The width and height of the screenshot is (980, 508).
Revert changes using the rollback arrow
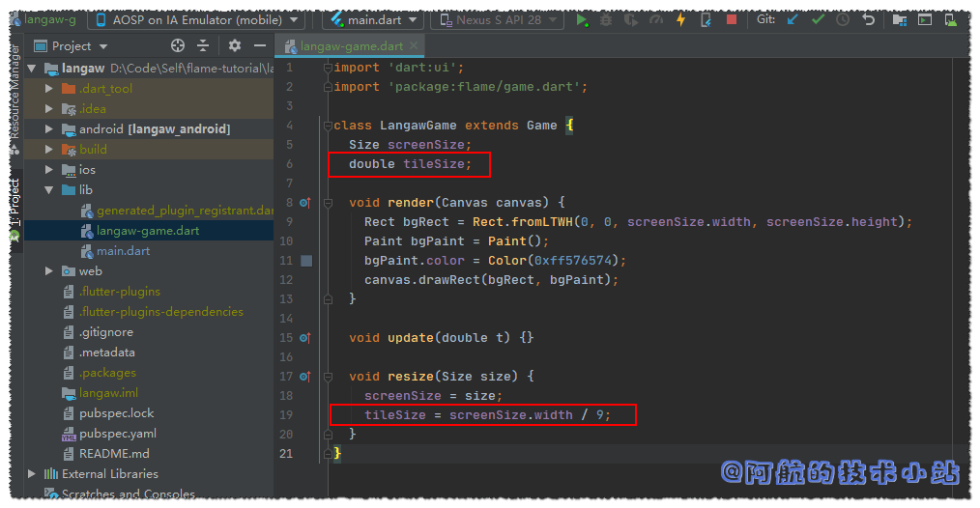click(x=868, y=19)
